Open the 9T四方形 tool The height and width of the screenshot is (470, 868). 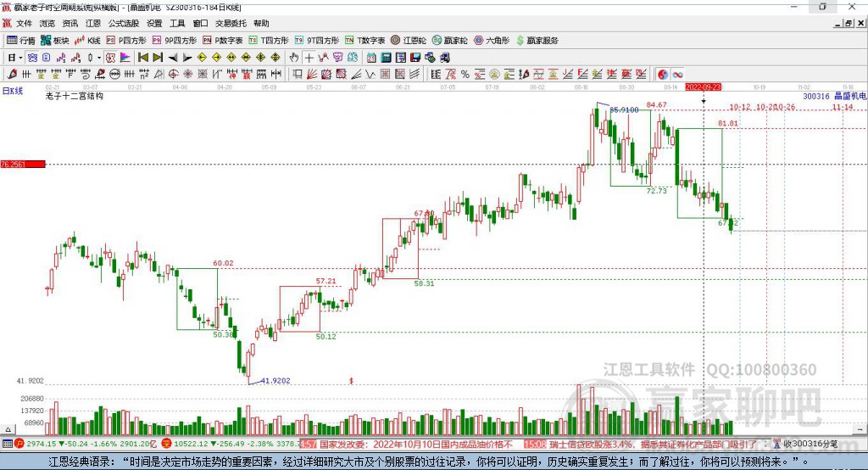[x=317, y=41]
